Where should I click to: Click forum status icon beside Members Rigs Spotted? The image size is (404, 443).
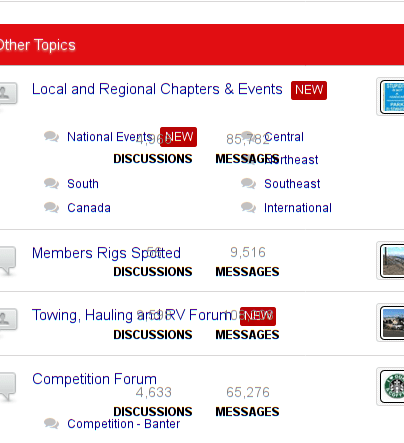point(7,260)
